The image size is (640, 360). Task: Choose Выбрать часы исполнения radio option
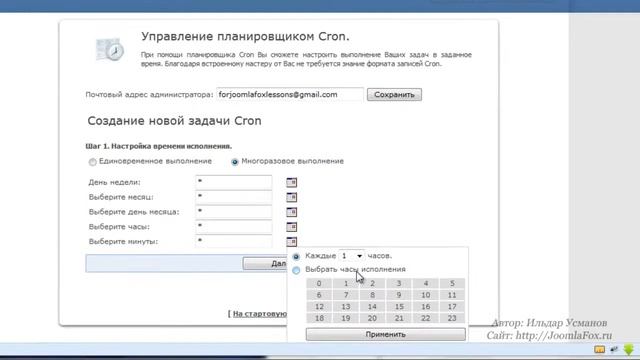coord(296,270)
